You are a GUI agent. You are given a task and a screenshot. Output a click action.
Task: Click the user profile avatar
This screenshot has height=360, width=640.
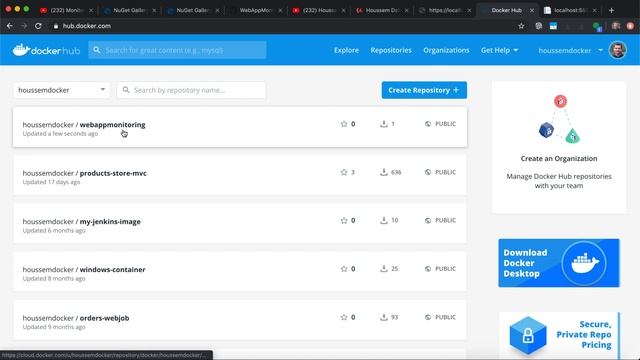pos(618,50)
